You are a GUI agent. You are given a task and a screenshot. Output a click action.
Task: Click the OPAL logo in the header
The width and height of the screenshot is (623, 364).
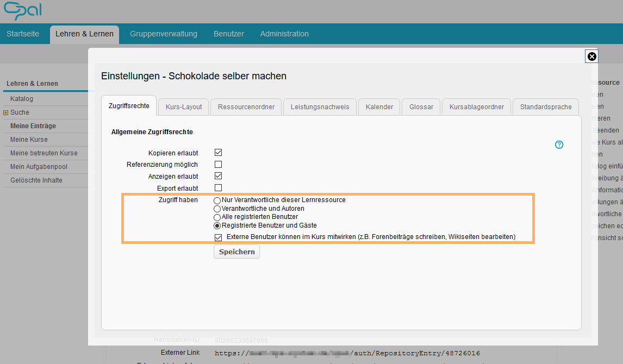[22, 11]
